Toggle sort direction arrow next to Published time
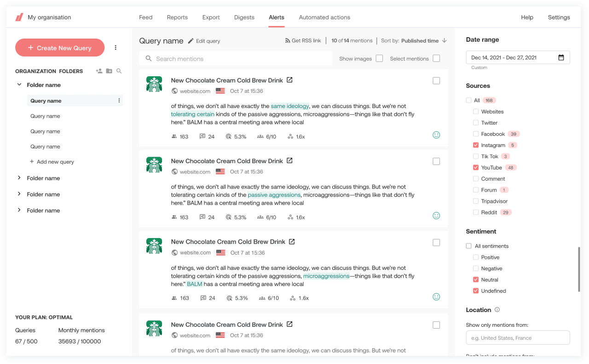The width and height of the screenshot is (589, 364). click(x=444, y=40)
